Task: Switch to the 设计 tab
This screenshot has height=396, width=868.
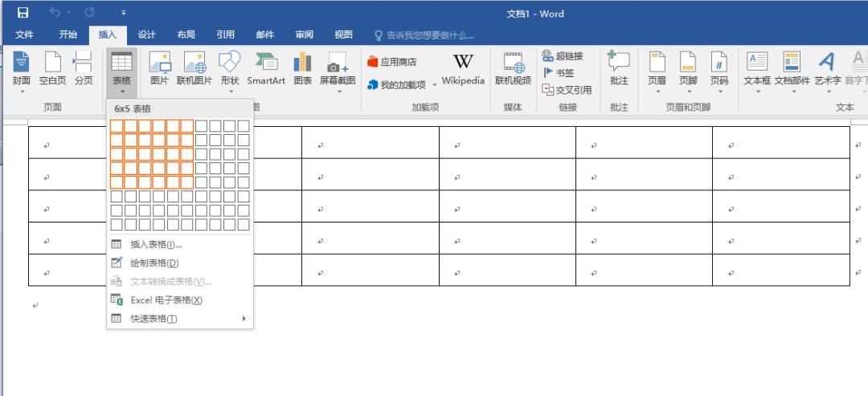Action: click(146, 35)
